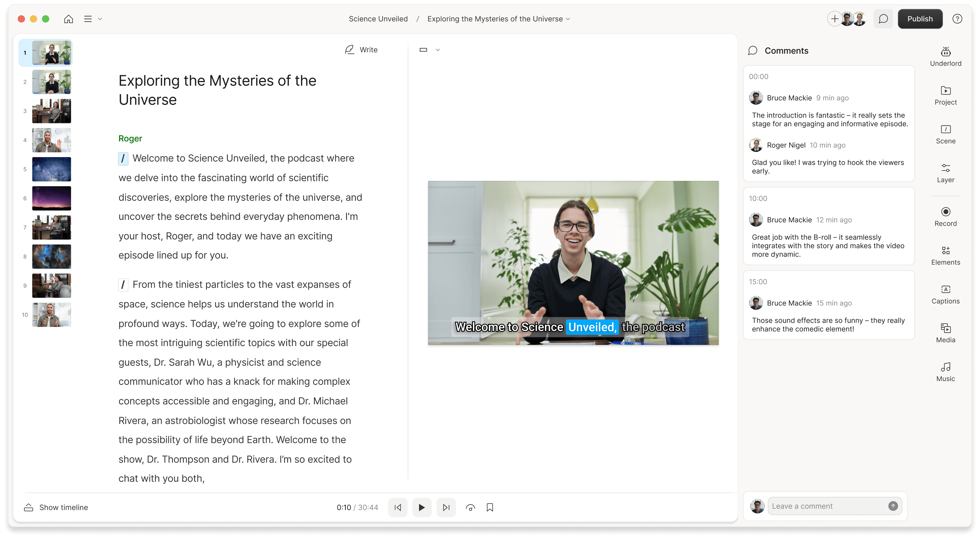Open the Music panel
Viewport: 980px width, 539px height.
(x=946, y=372)
